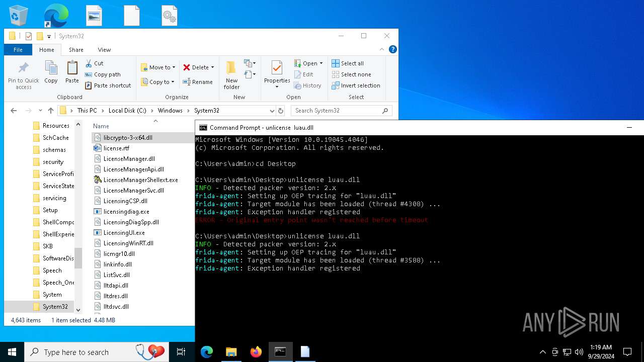The image size is (644, 362).
Task: Expand the Open dropdown arrow
Action: point(321,63)
